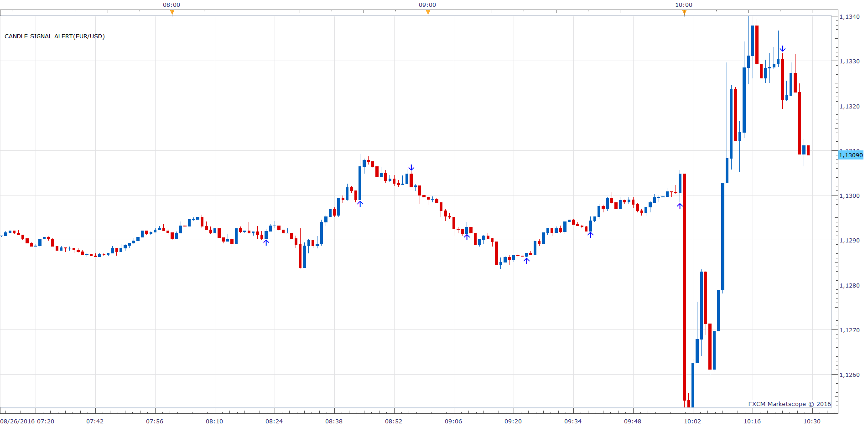Click the 09:20 time axis label
This screenshot has height=427, width=868.
point(513,422)
